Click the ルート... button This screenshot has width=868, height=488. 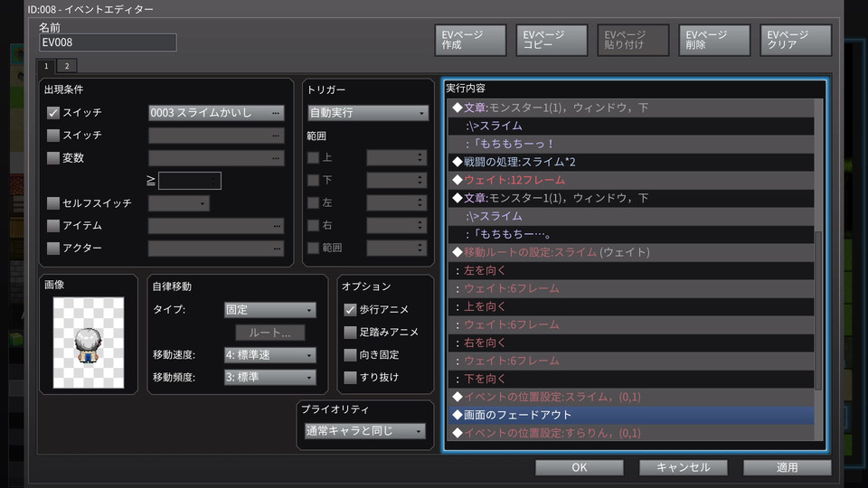point(270,333)
